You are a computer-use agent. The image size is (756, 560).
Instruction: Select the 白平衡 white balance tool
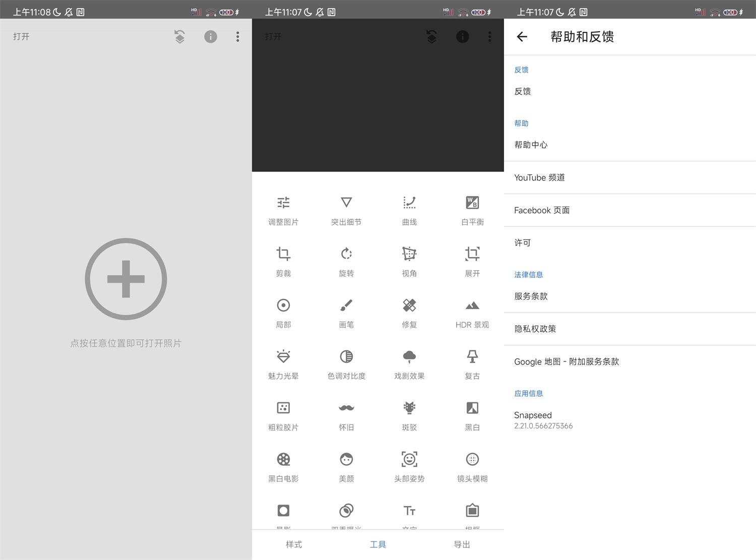coord(472,209)
